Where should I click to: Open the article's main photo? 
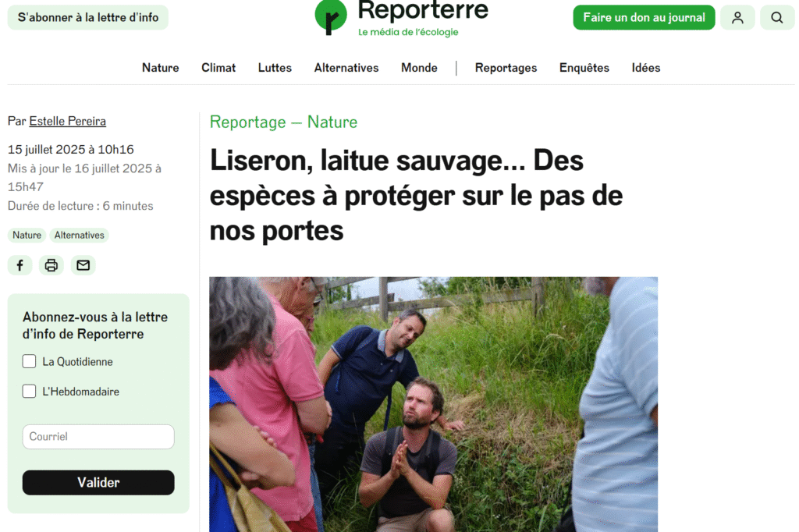tap(433, 404)
